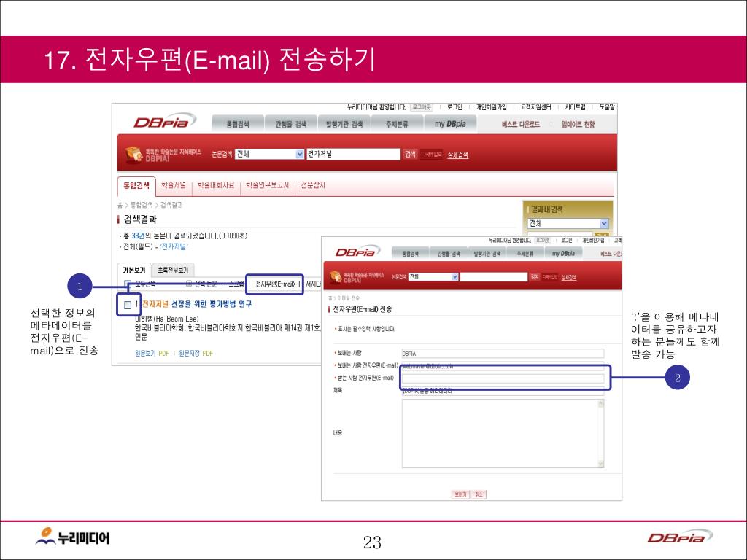Open the 업데이트 현황 link
This screenshot has width=747, height=560.
coord(578,124)
